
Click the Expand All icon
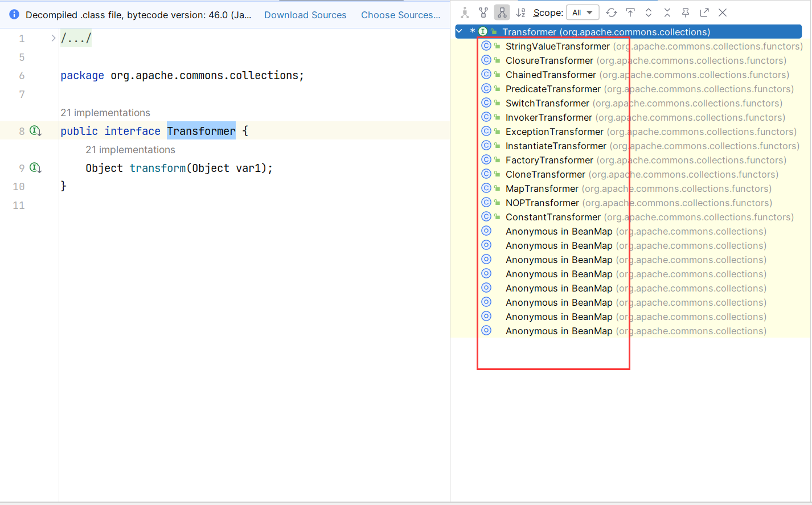click(x=649, y=13)
